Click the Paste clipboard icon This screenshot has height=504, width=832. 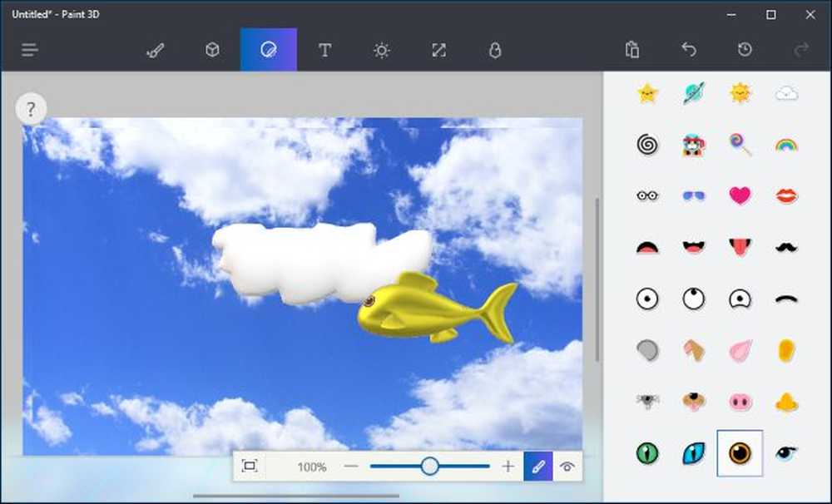click(x=632, y=49)
